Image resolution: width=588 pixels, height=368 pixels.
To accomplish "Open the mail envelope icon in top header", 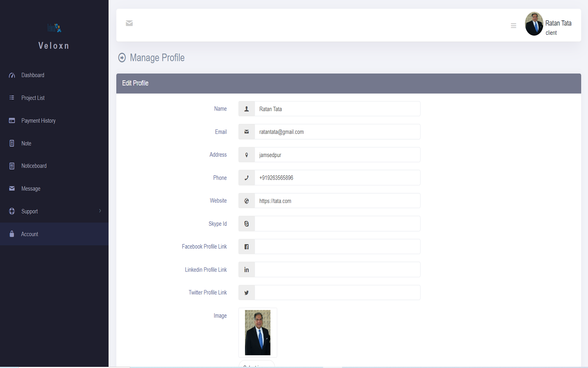I will 129,23.
